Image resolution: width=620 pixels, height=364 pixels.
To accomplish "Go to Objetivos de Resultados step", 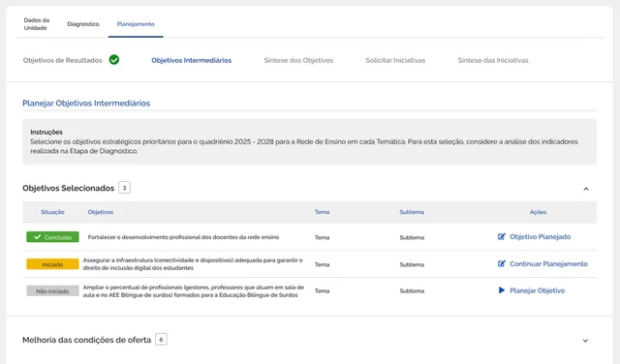I will pyautogui.click(x=62, y=60).
